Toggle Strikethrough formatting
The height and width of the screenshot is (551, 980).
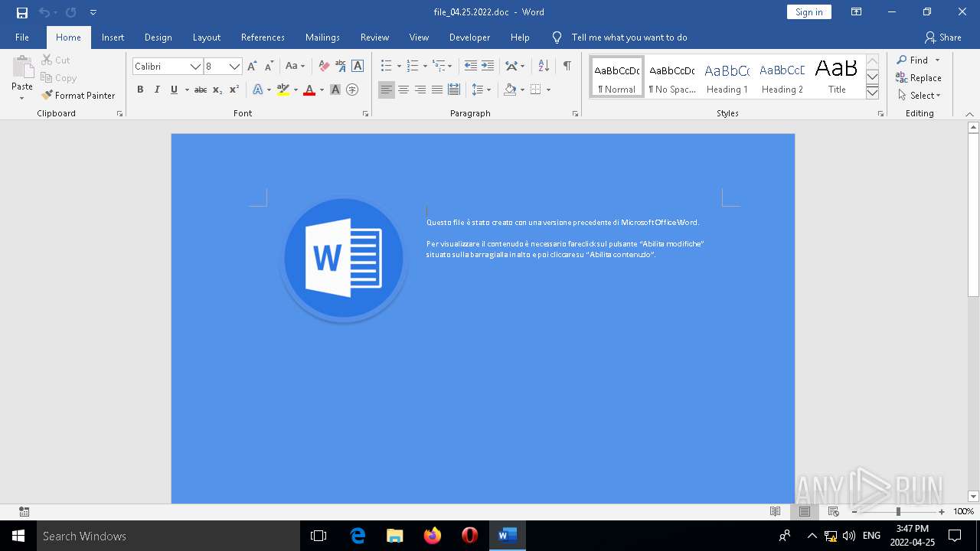201,90
